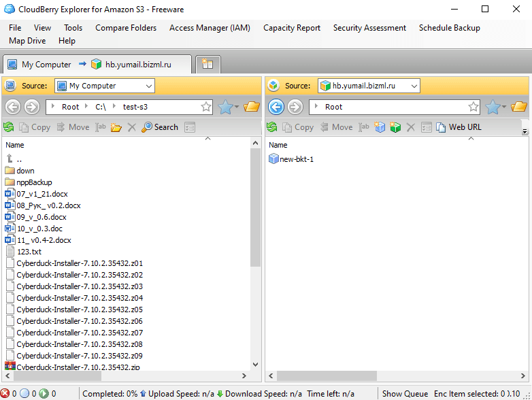The width and height of the screenshot is (532, 400).
Task: Select My Computer to hb.yumail.bizml.ru tab
Action: [97, 65]
